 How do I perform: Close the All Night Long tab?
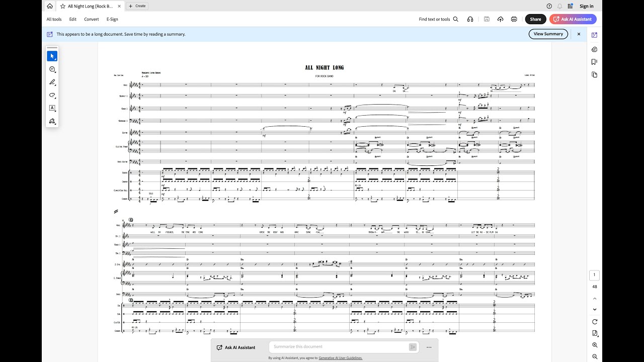click(x=119, y=6)
